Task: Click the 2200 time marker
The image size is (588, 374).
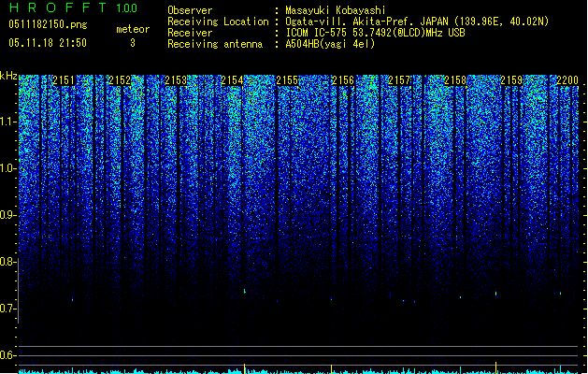Action: click(x=567, y=80)
